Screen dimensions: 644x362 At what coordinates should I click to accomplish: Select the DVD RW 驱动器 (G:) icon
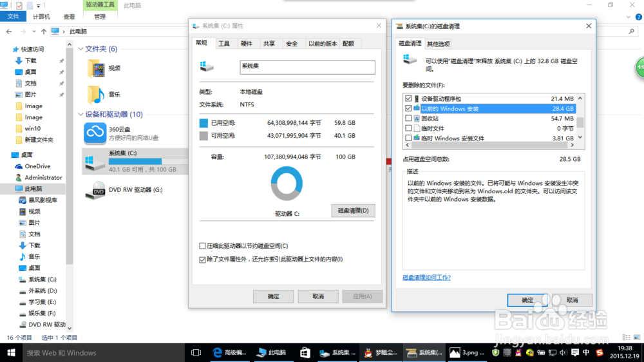click(x=95, y=190)
